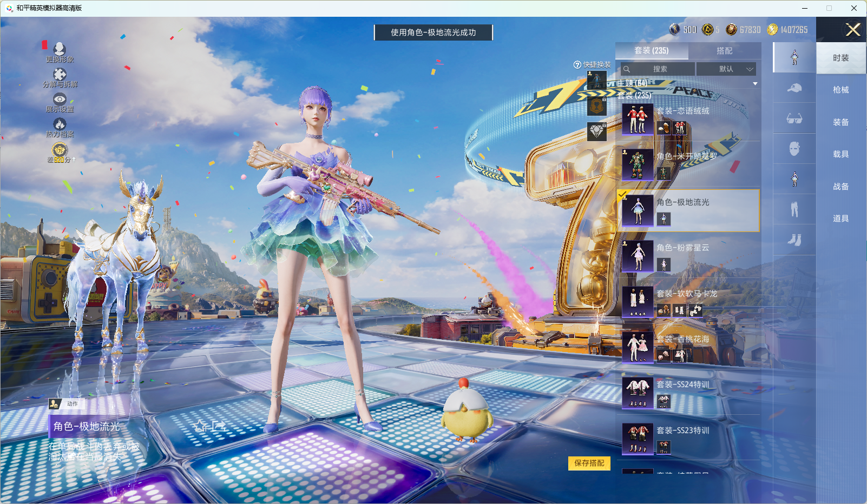The width and height of the screenshot is (867, 504).
Task: Click the lightning 1407265 gold coin icon
Action: coord(772,29)
